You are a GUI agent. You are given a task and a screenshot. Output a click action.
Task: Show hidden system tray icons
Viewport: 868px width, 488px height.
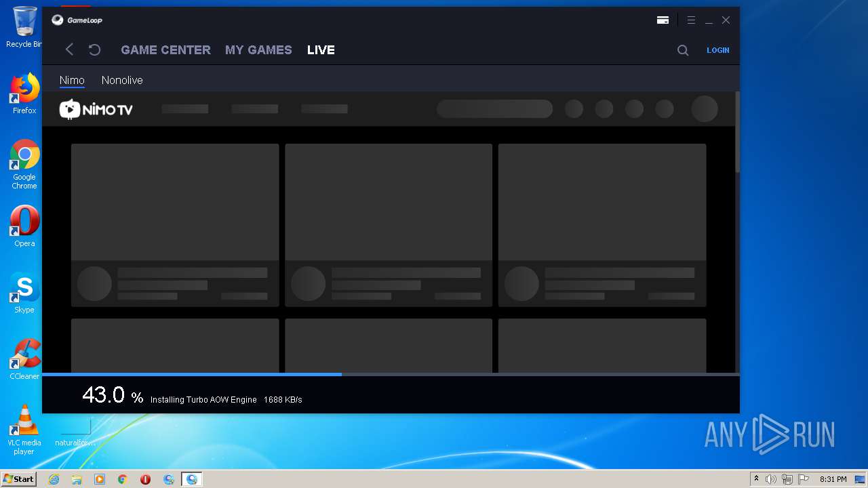pyautogui.click(x=756, y=479)
